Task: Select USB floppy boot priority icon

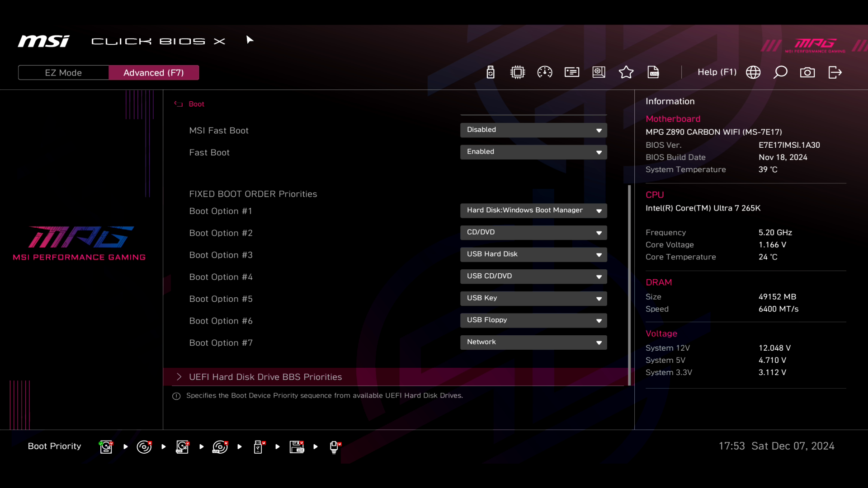Action: [297, 447]
